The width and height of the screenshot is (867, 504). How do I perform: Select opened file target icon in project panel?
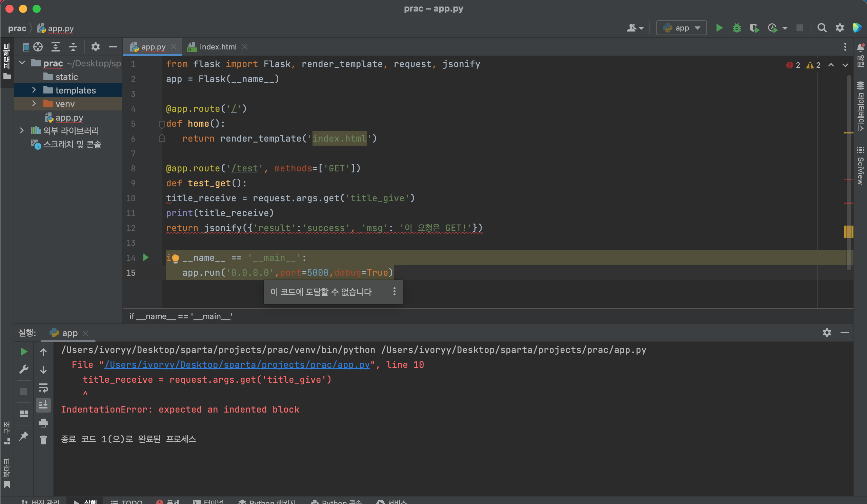click(x=38, y=47)
